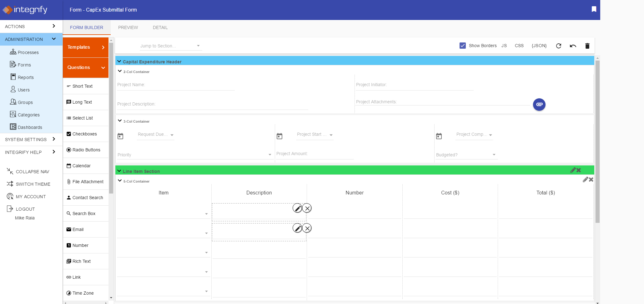The width and height of the screenshot is (644, 304).
Task: Open the Processes admin section
Action: coord(28,52)
